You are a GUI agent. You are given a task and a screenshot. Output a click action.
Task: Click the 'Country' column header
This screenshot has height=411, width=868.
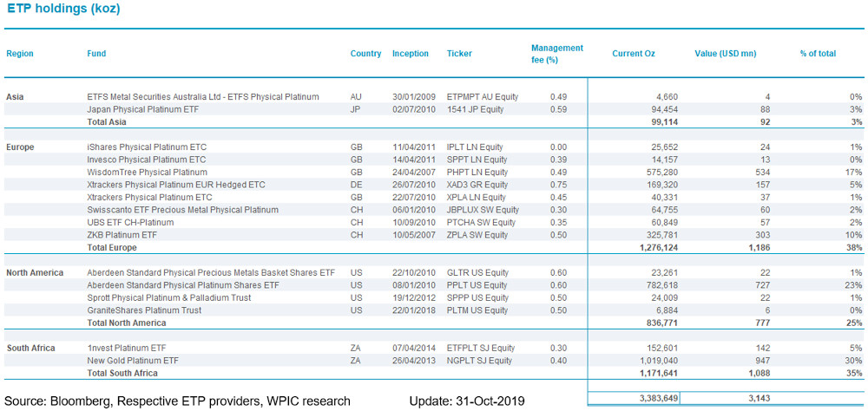(x=366, y=54)
